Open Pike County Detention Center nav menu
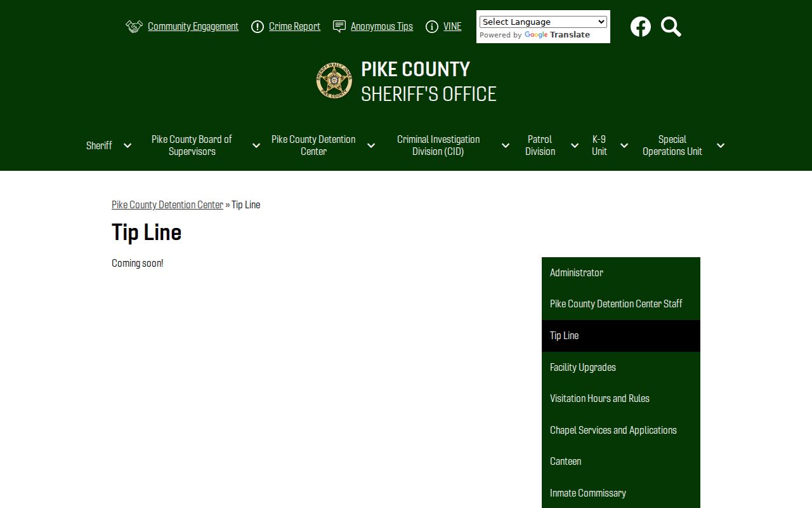Image resolution: width=812 pixels, height=508 pixels. 313,145
